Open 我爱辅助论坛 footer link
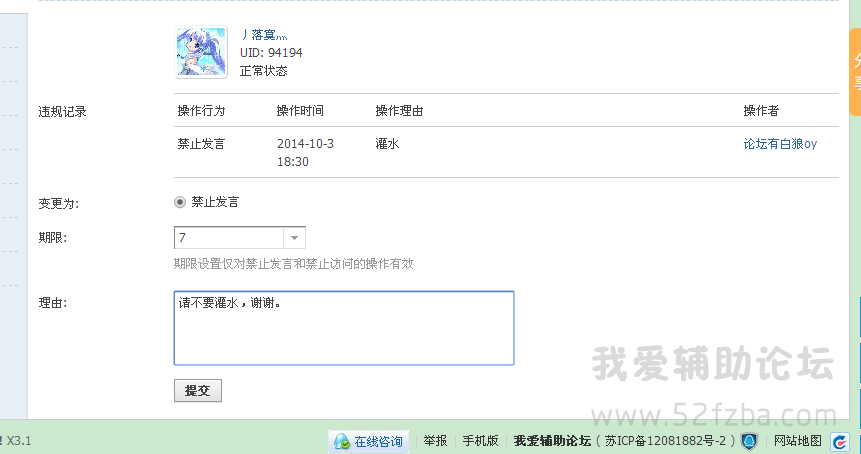The height and width of the screenshot is (454, 861). pyautogui.click(x=552, y=441)
